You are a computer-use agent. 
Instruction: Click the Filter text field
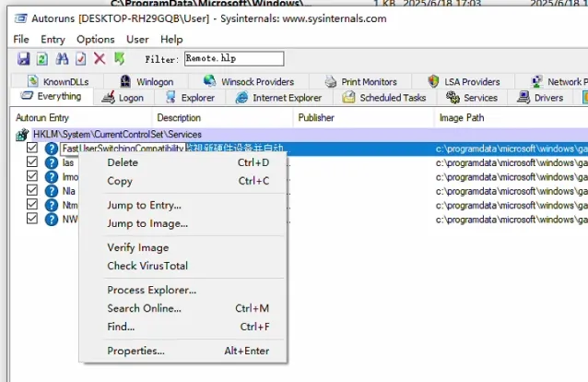[234, 59]
